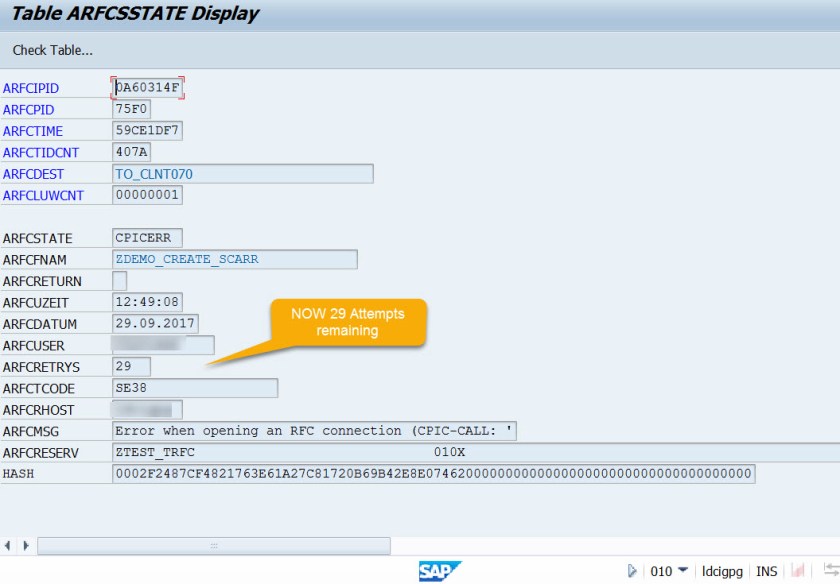Click the ARFCIPID label
The image size is (840, 584).
[31, 88]
